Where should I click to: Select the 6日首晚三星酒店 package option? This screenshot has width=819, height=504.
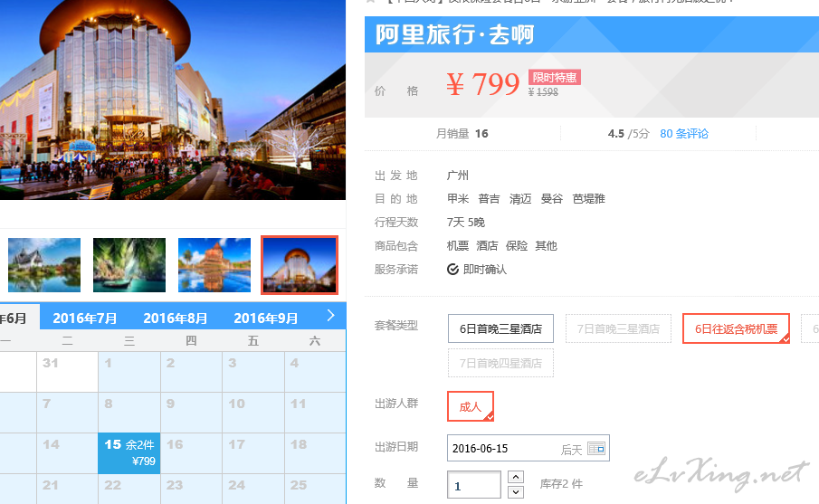click(x=500, y=328)
